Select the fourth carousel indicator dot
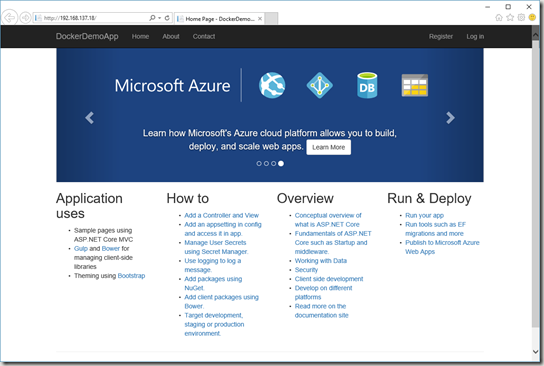Screen dimensions: 544x366 (x=281, y=163)
